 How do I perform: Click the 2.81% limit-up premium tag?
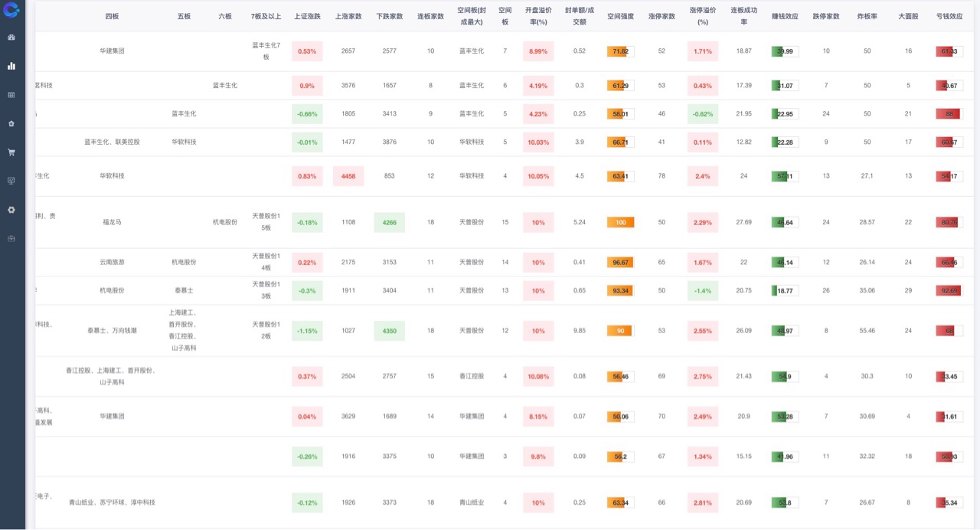(x=703, y=502)
